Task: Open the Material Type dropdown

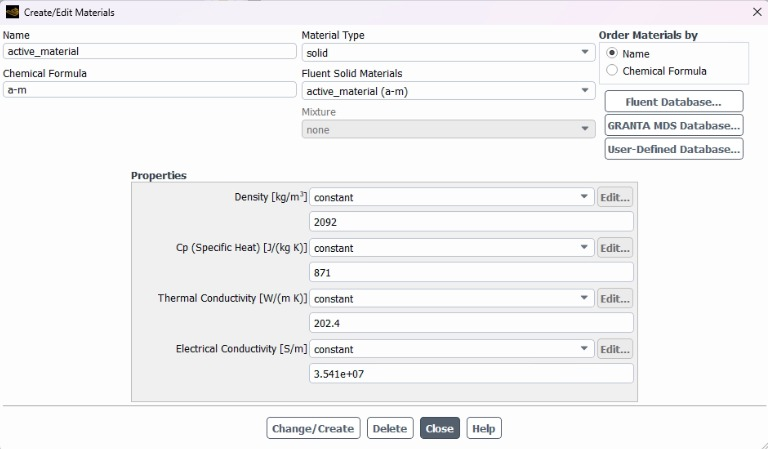Action: tap(448, 52)
